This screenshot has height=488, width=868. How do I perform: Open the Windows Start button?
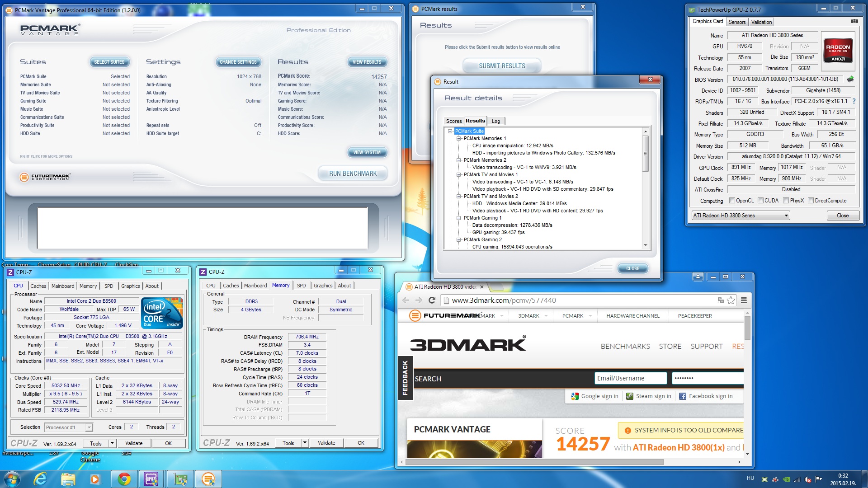click(12, 479)
